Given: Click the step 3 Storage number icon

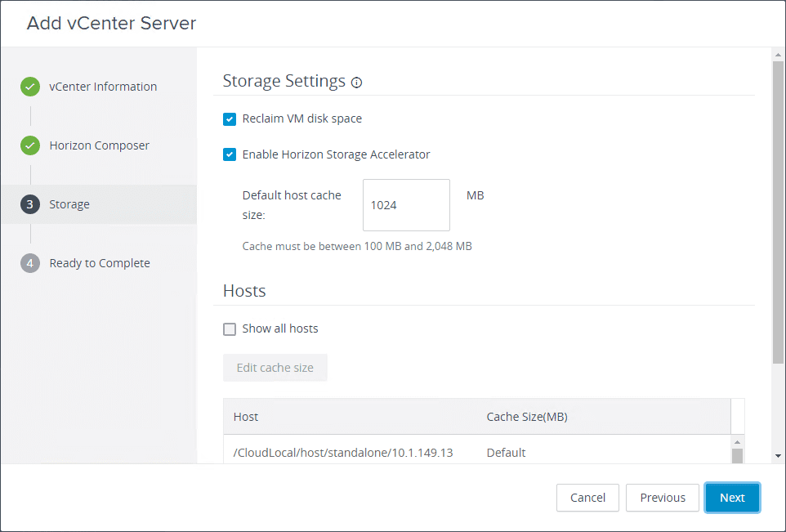Looking at the screenshot, I should click(30, 204).
